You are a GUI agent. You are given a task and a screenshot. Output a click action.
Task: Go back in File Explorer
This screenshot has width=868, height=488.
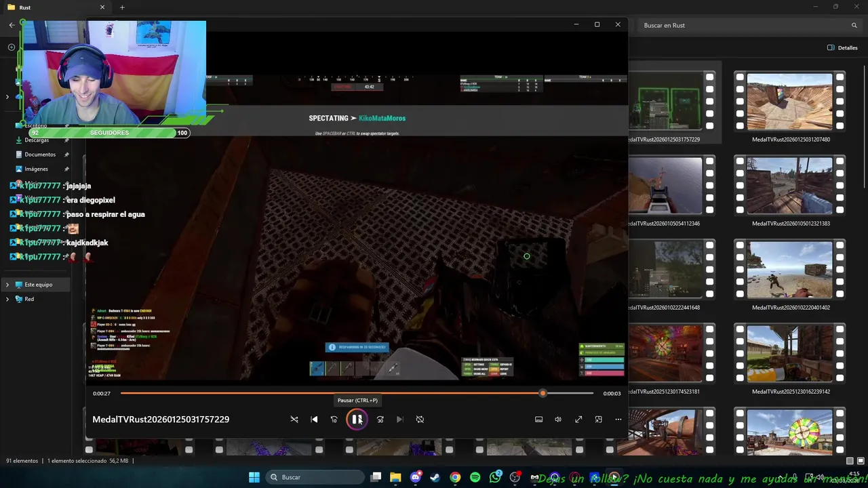pos(12,25)
